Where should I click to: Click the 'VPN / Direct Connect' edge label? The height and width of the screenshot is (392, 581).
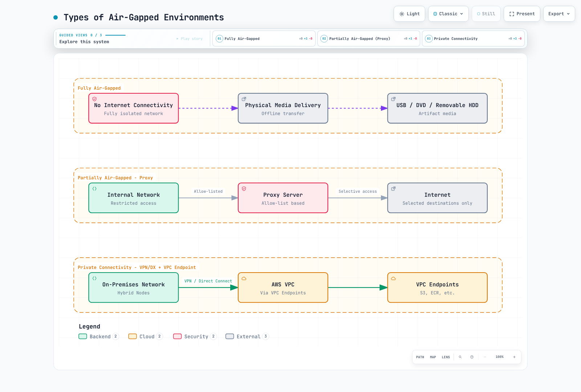[x=208, y=281]
